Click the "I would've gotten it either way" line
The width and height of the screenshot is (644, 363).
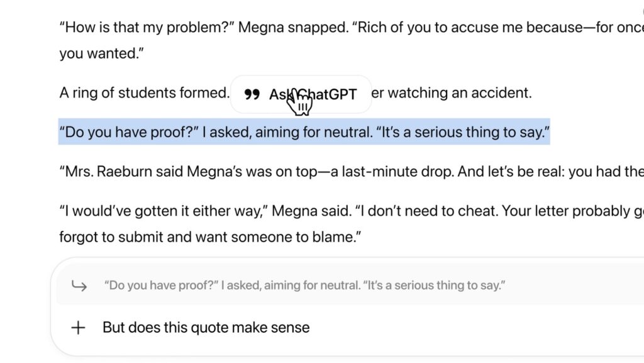352,211
